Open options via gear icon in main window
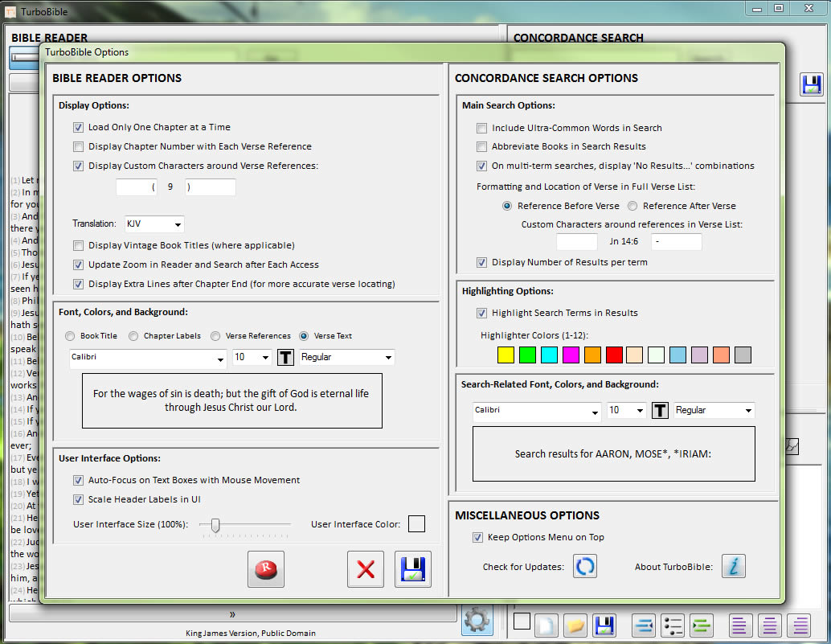The image size is (831, 644). (477, 620)
